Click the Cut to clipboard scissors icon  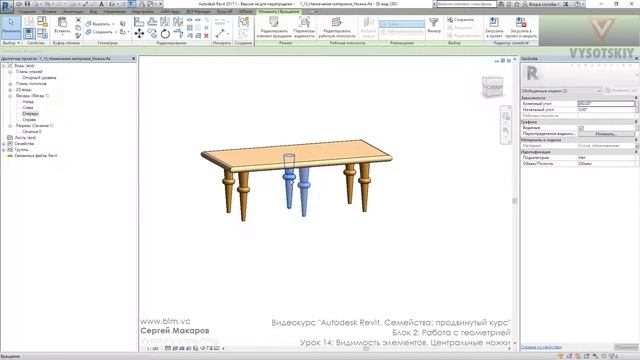point(78,20)
